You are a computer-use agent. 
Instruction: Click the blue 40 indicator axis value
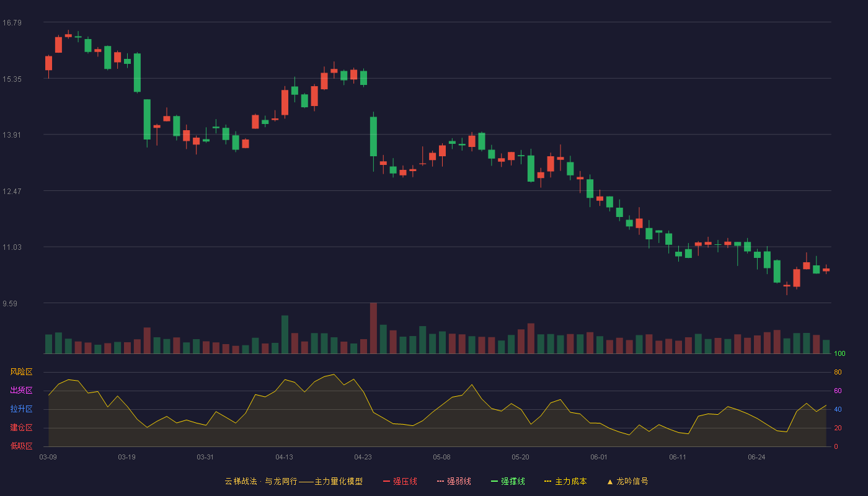click(838, 409)
